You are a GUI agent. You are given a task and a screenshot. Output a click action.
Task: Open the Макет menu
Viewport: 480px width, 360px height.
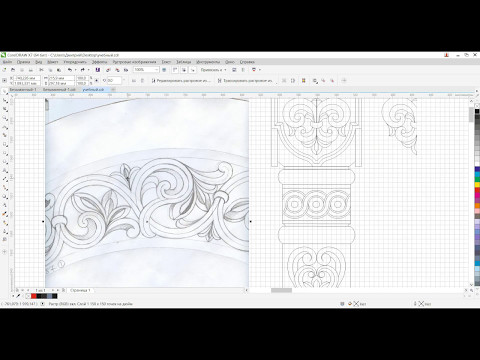click(x=53, y=62)
